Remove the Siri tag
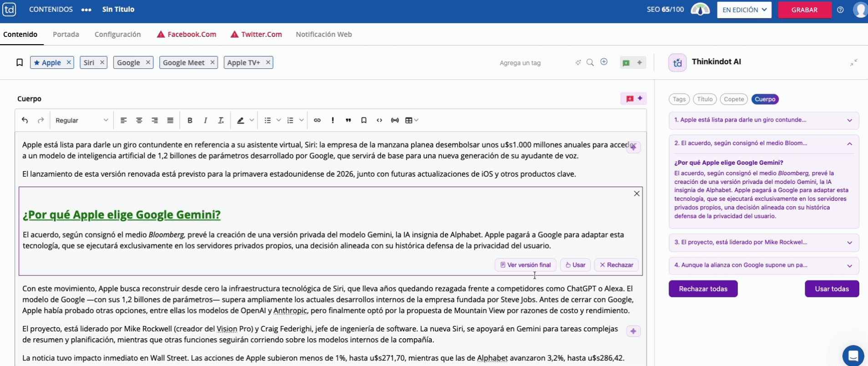868x366 pixels. [x=102, y=62]
